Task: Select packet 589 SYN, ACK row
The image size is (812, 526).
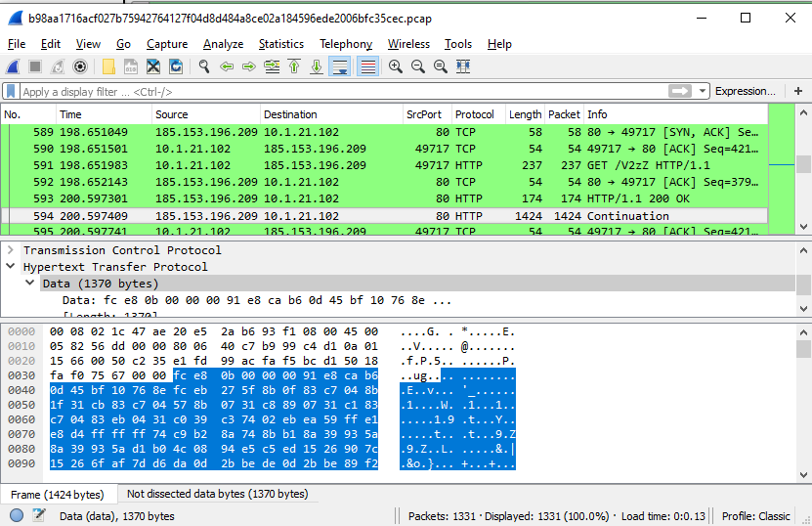Action: tap(384, 132)
